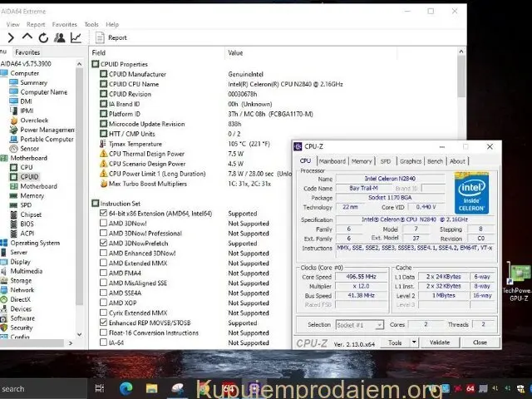Click the Refresh toolbar icon in AIDA64

tap(42, 37)
